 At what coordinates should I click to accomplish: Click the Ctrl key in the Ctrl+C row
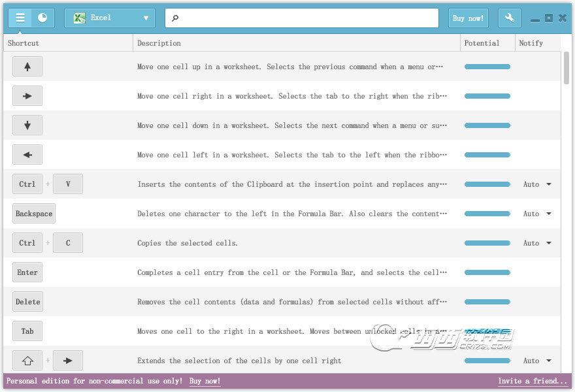[27, 243]
